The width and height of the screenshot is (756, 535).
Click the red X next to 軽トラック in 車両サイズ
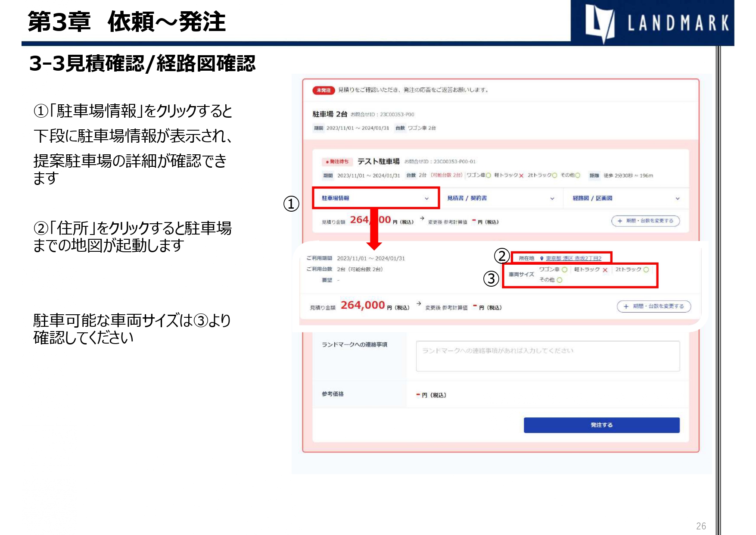(x=605, y=270)
